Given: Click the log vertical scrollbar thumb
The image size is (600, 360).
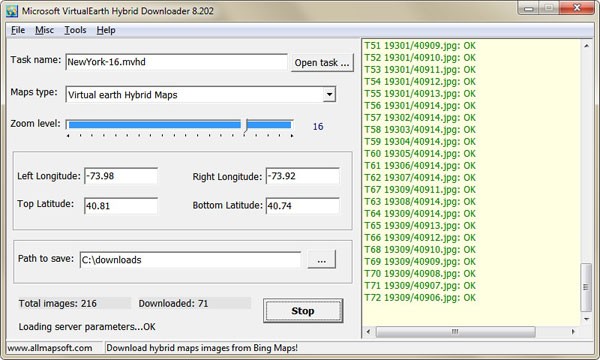Looking at the screenshot, I should (x=586, y=287).
